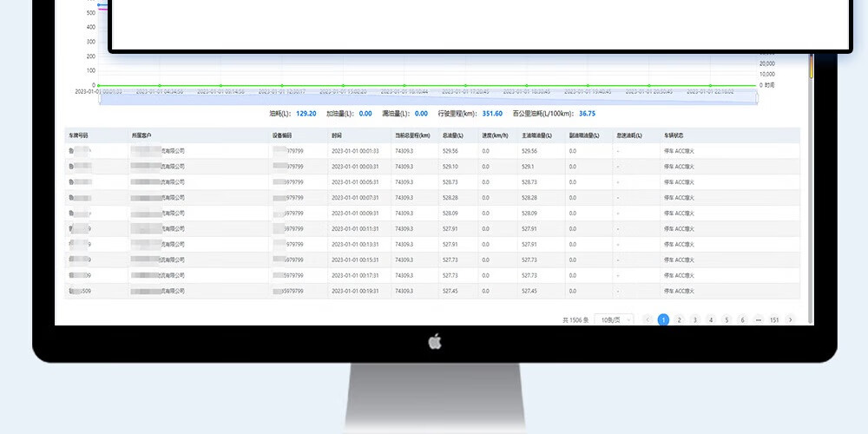
Task: Open page 4 of the table
Action: [x=710, y=319]
